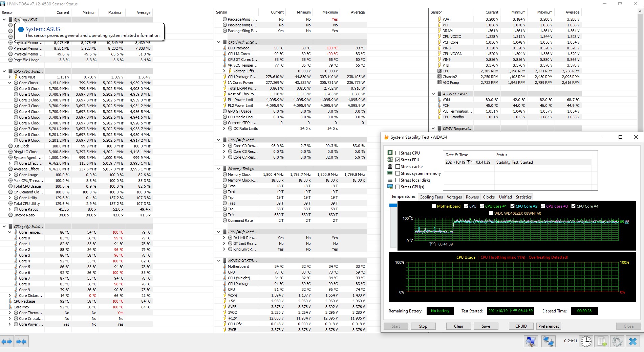Click the clock reset-timer icon
This screenshot has height=352, width=644.
pos(586,342)
